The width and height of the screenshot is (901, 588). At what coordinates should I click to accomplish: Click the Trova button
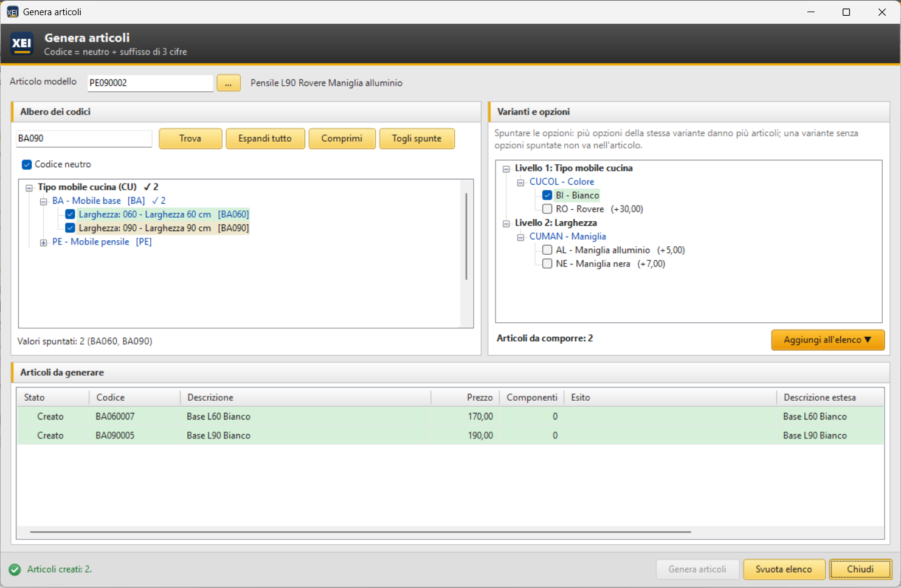tap(190, 139)
